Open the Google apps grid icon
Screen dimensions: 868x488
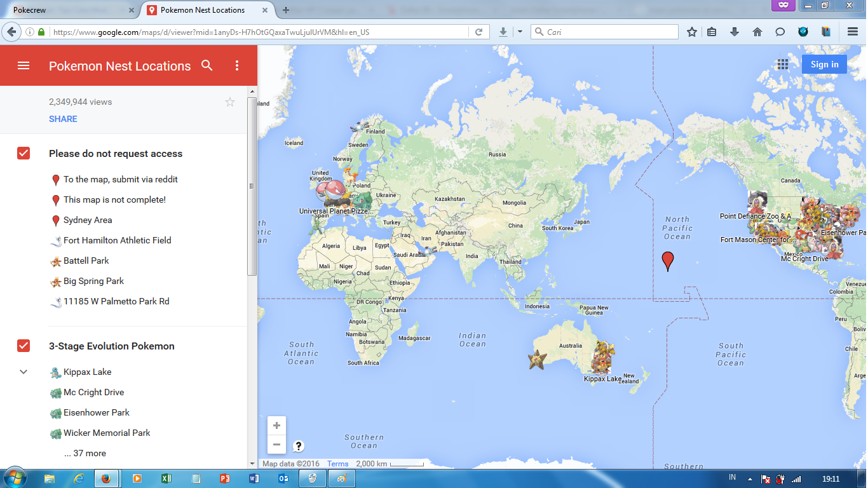coord(783,64)
